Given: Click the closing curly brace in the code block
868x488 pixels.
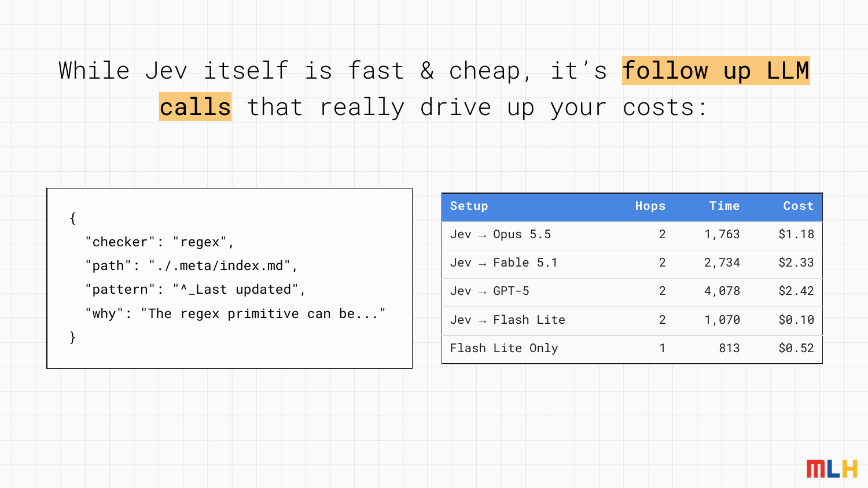Looking at the screenshot, I should 72,338.
